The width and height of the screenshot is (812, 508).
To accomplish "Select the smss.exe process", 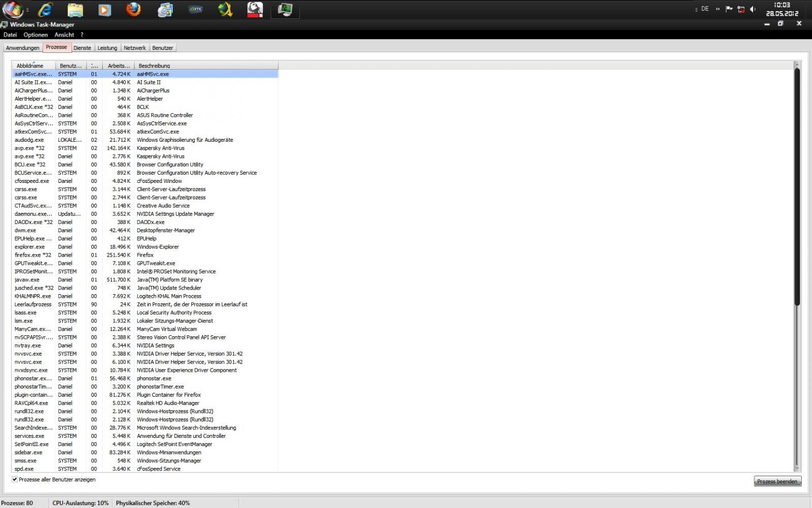I will click(145, 461).
